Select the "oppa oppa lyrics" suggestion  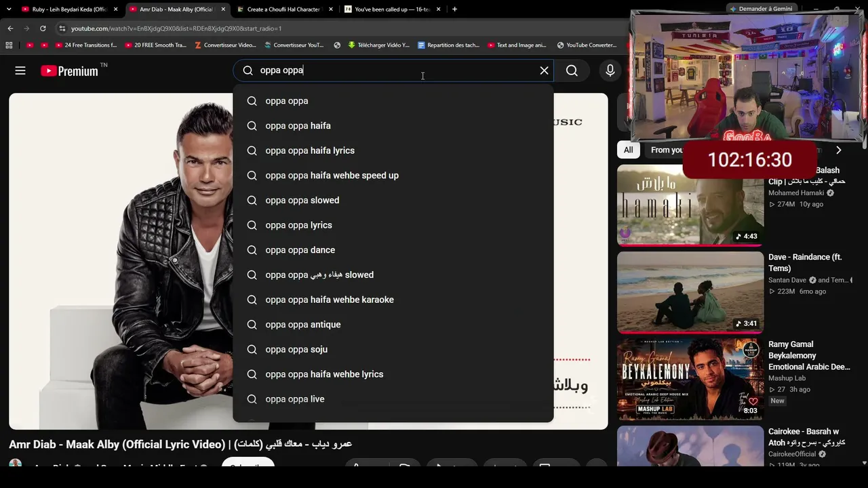(393, 225)
